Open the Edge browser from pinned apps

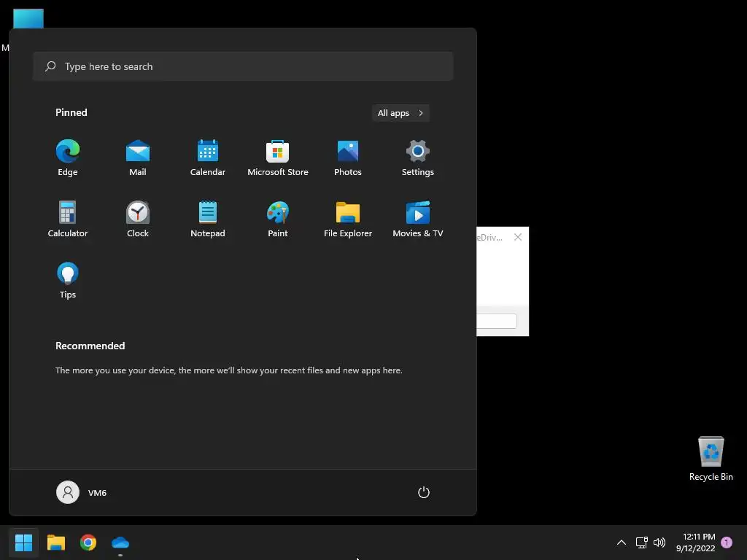pyautogui.click(x=68, y=158)
